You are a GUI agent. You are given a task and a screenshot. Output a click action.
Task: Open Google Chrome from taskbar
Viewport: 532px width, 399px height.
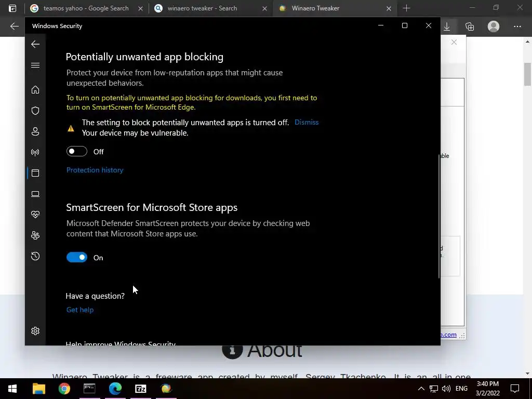pyautogui.click(x=64, y=389)
